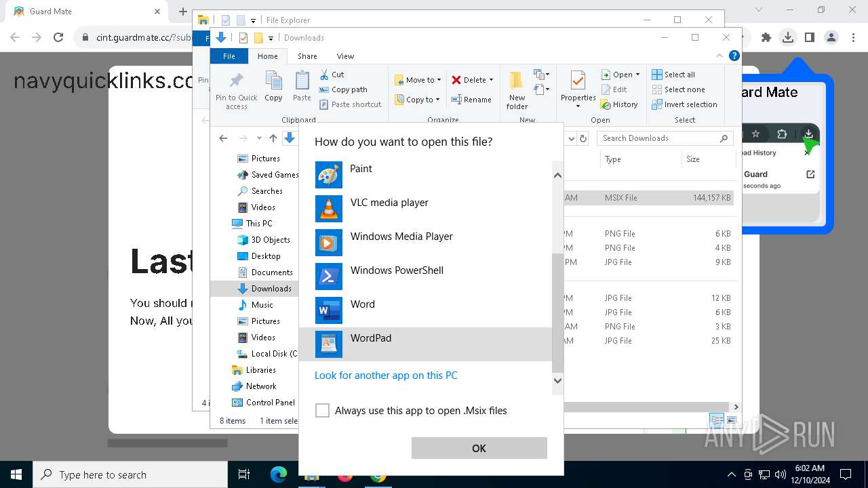The width and height of the screenshot is (868, 488).
Task: Choose Word to open the file
Action: click(x=426, y=310)
